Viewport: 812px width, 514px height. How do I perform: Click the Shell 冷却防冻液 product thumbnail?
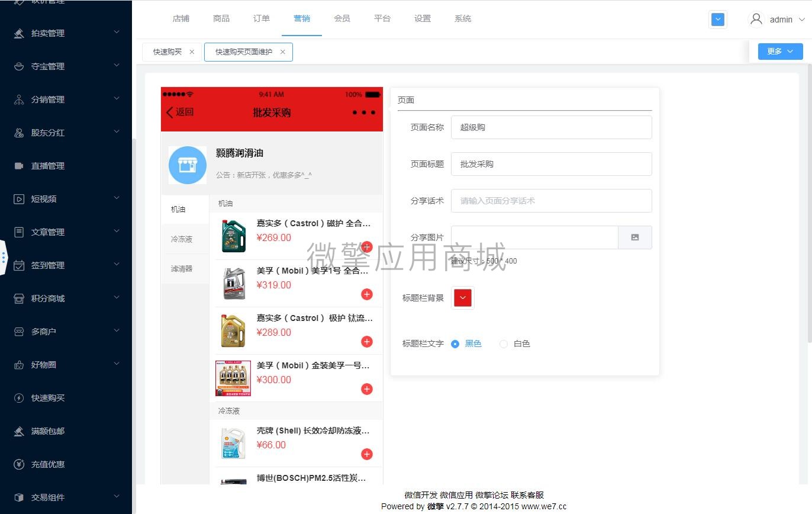tap(233, 444)
